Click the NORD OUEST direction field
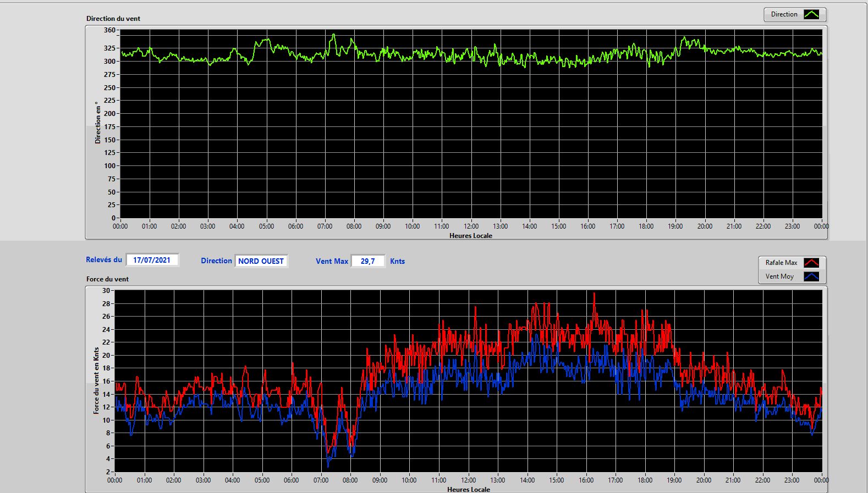 [261, 261]
